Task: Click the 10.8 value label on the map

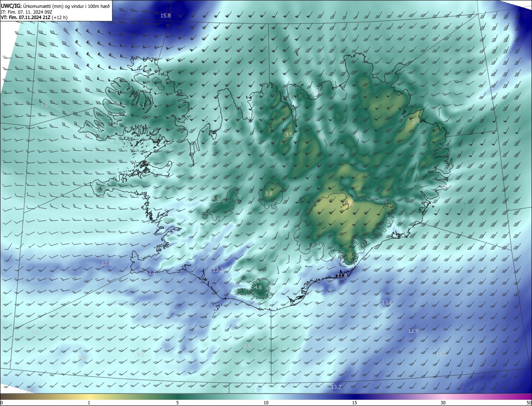Action: [83, 357]
